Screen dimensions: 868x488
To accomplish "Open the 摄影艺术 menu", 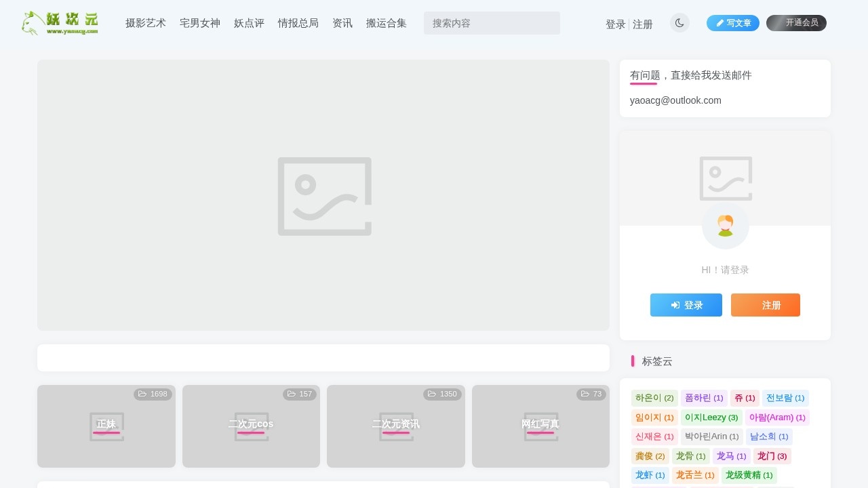I will tap(145, 22).
